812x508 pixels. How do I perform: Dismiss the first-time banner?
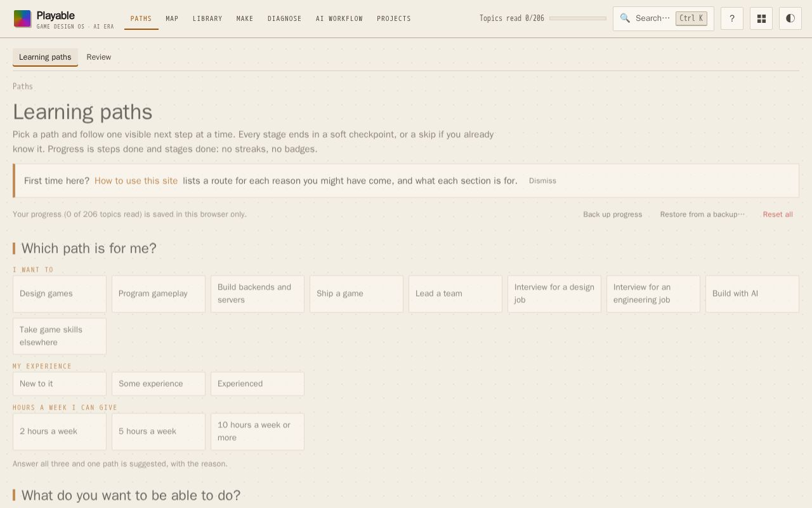pos(542,181)
